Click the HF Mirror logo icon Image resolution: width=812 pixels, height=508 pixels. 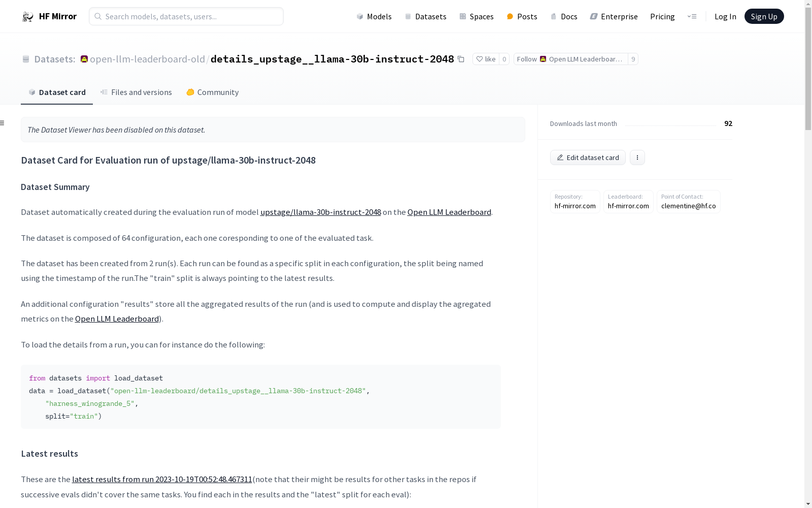pyautogui.click(x=27, y=17)
